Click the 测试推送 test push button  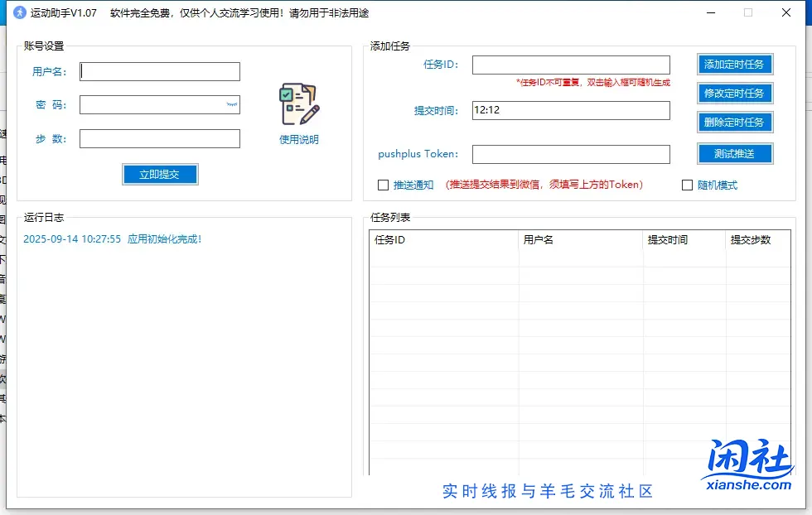pos(734,153)
